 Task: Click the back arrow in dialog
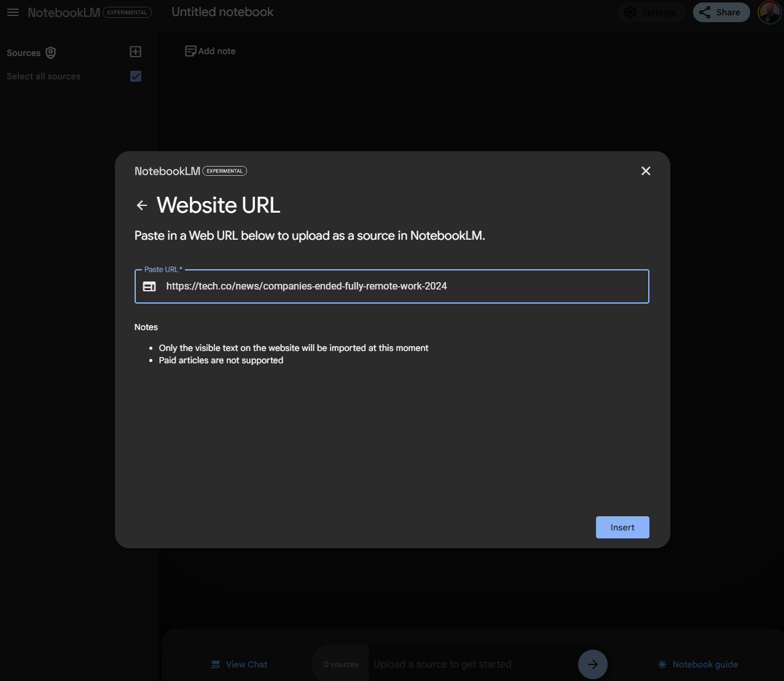tap(142, 205)
